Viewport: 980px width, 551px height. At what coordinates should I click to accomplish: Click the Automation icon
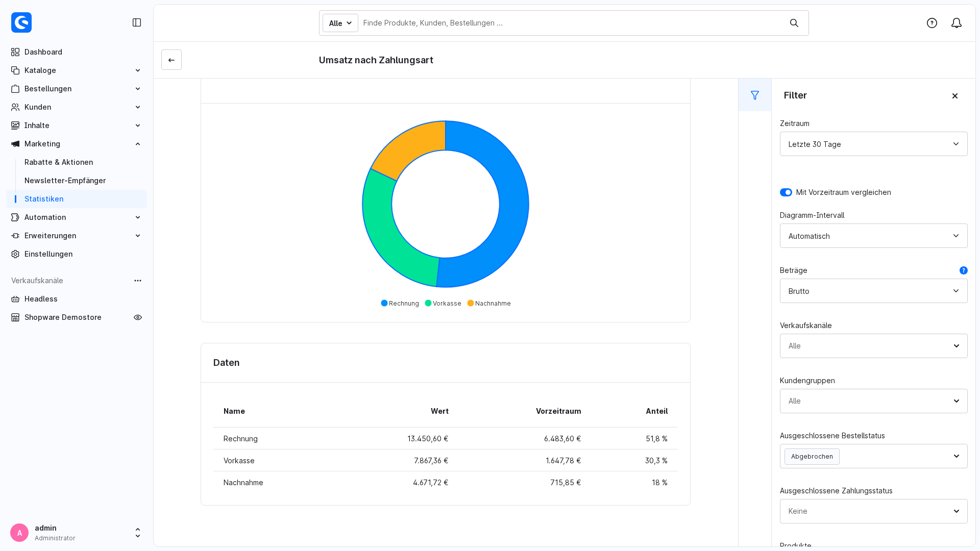coord(15,217)
